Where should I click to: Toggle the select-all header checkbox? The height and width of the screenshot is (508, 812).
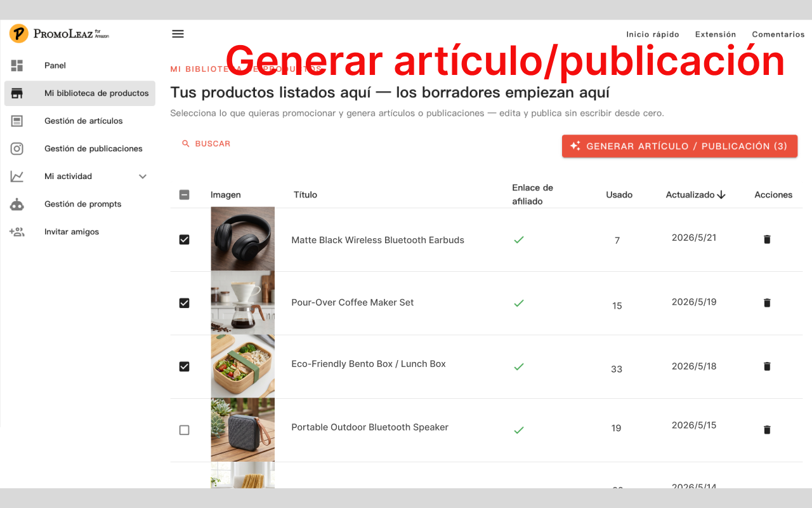(x=185, y=195)
